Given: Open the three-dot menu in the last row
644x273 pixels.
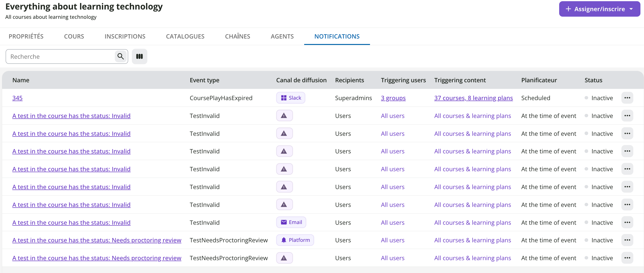Looking at the screenshot, I should pos(627,258).
